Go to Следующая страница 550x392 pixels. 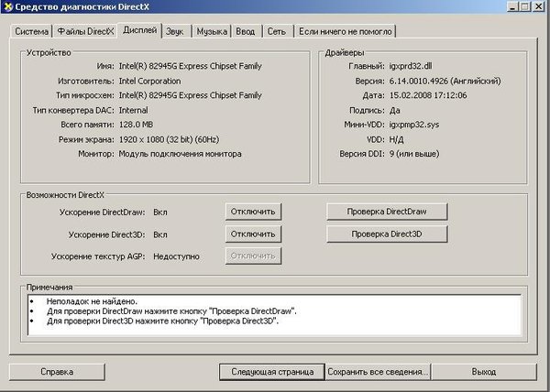pos(272,372)
